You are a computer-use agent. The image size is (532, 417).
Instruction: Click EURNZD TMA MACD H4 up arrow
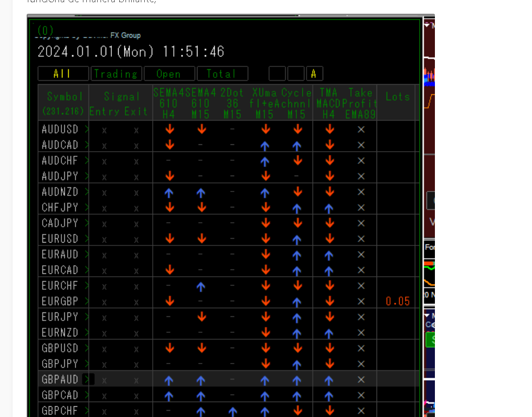(329, 333)
